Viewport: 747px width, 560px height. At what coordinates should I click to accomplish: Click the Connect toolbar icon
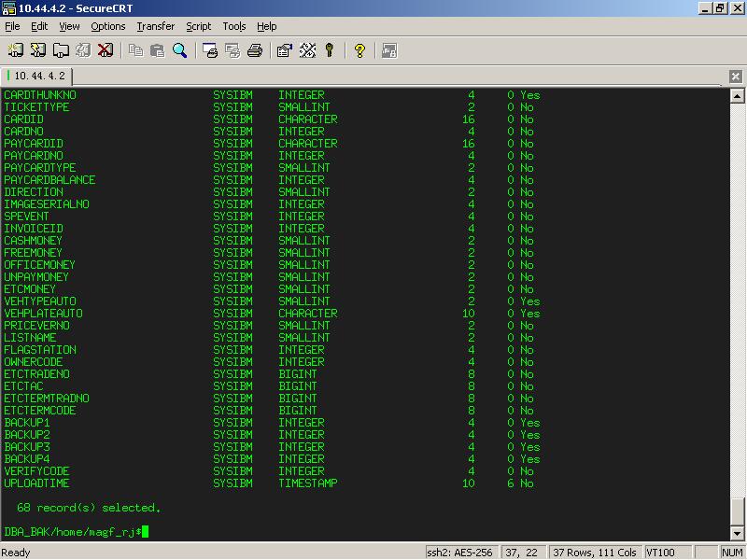coord(16,50)
